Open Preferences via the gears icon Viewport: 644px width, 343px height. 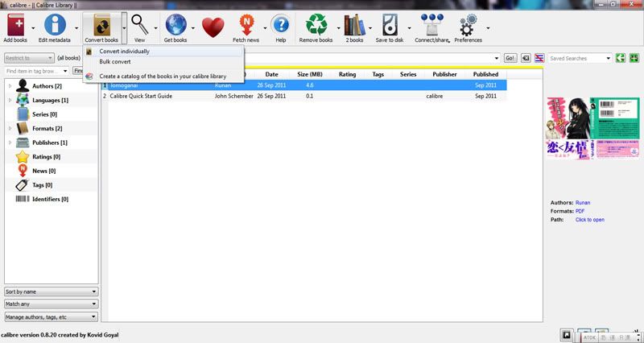click(468, 25)
